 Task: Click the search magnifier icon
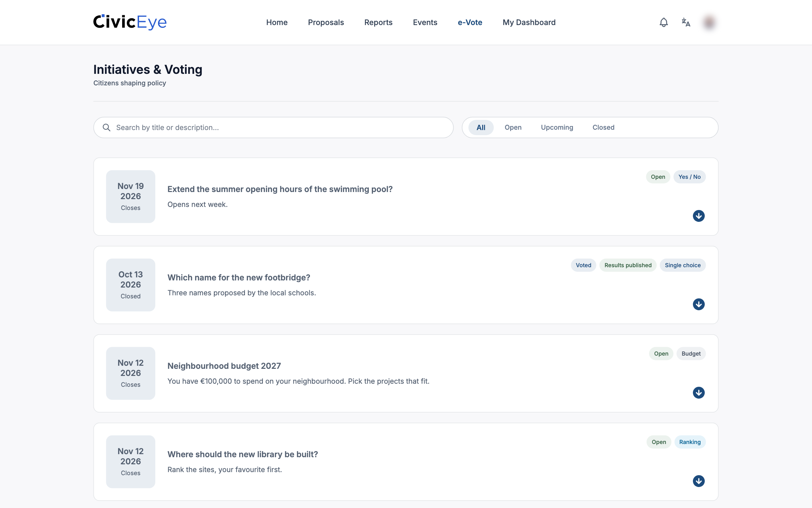[x=107, y=127]
